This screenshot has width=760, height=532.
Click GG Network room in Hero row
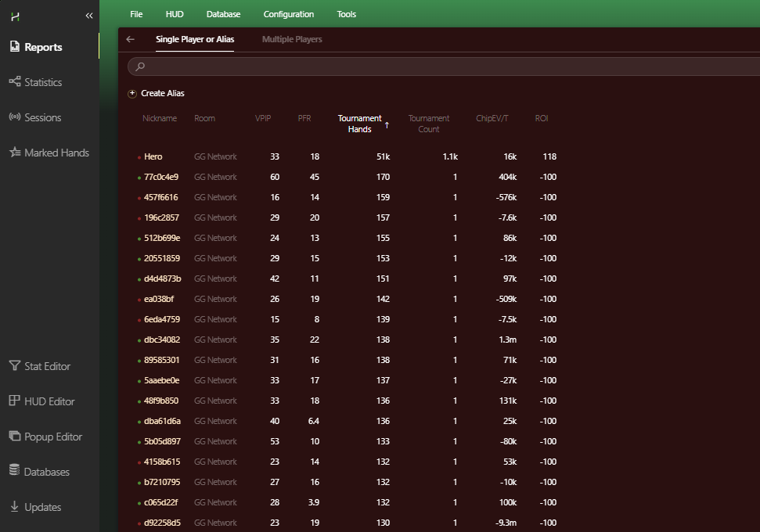tap(215, 156)
